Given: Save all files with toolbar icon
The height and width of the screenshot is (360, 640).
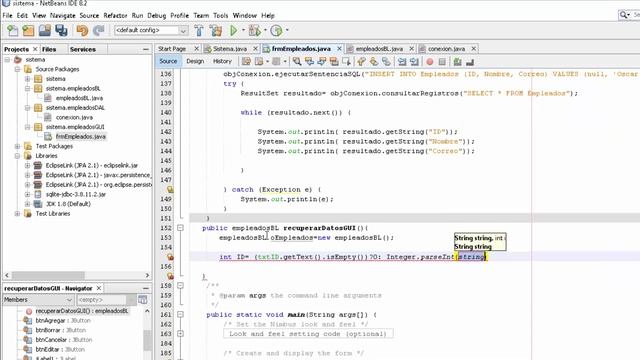Looking at the screenshot, I should (61, 31).
